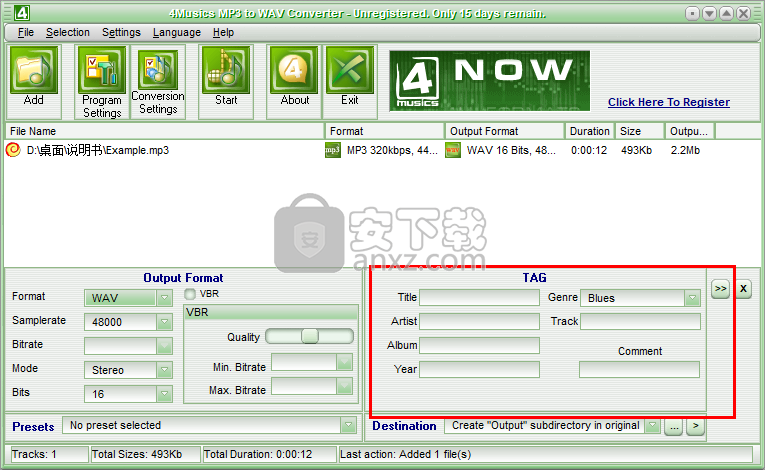Sort by Duration column header
This screenshot has height=470, width=765.
(590, 131)
